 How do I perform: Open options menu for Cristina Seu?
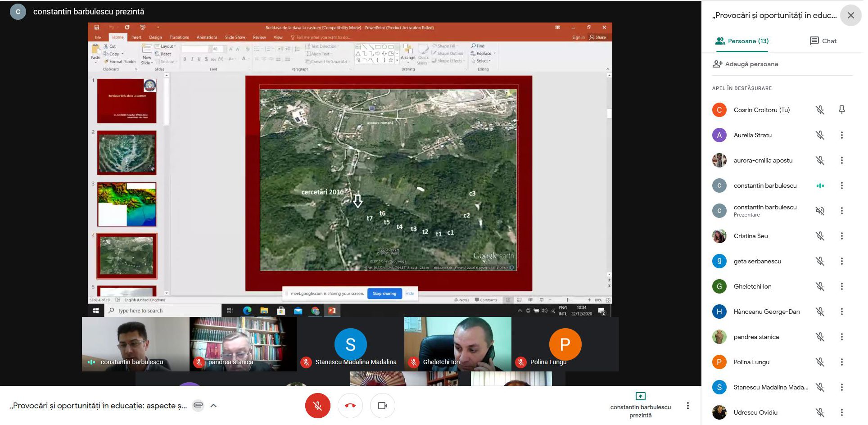841,236
